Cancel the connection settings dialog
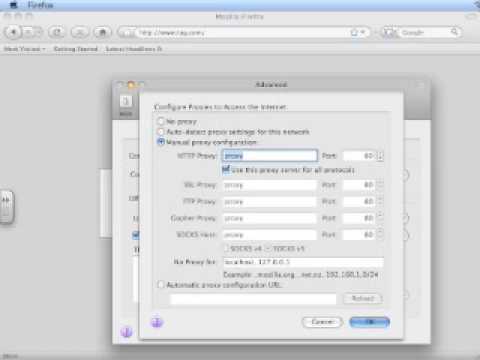 click(x=322, y=322)
